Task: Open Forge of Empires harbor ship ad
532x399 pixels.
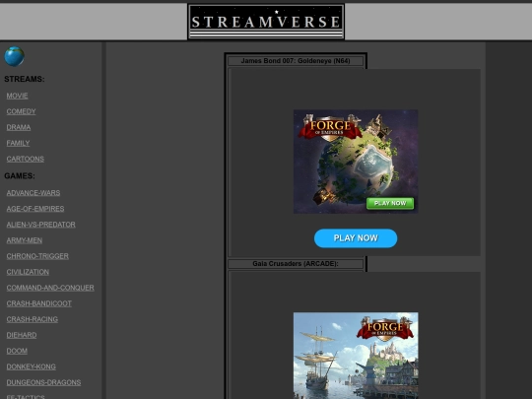Action: click(x=356, y=356)
